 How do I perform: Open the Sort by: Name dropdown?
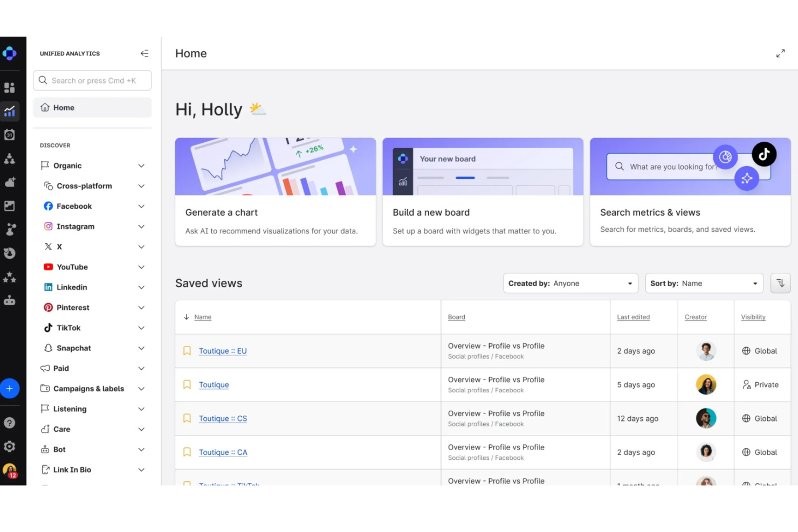[x=704, y=283]
